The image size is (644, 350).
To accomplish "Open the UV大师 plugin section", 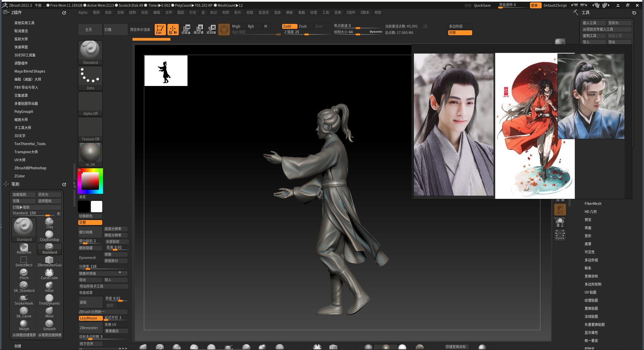I will [x=20, y=160].
